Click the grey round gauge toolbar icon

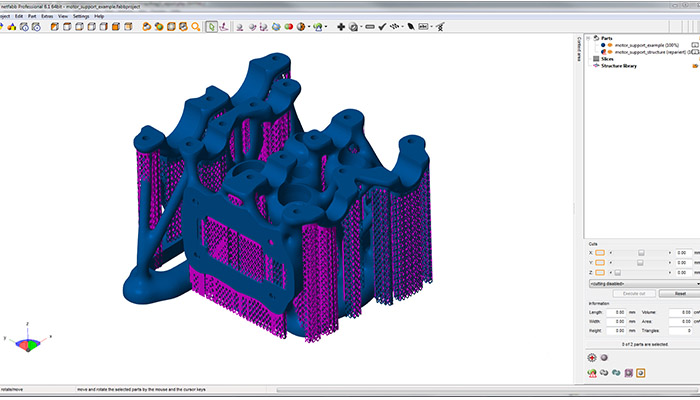coord(354,27)
